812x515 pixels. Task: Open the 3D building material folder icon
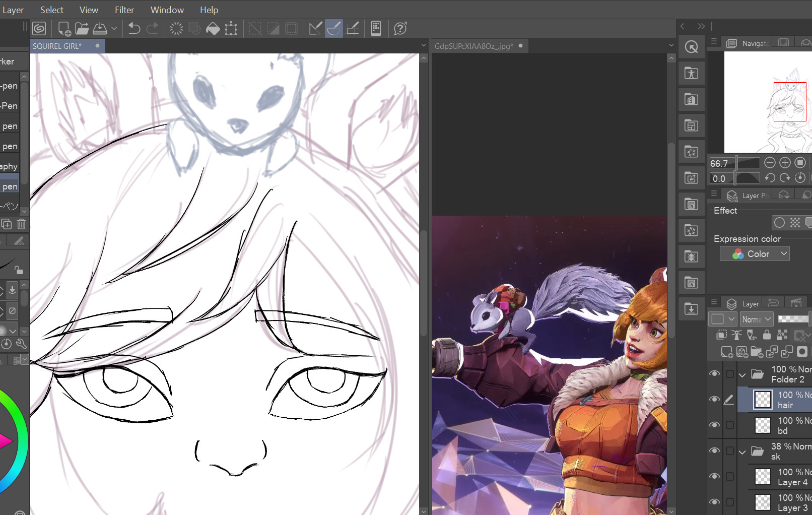pos(691,99)
